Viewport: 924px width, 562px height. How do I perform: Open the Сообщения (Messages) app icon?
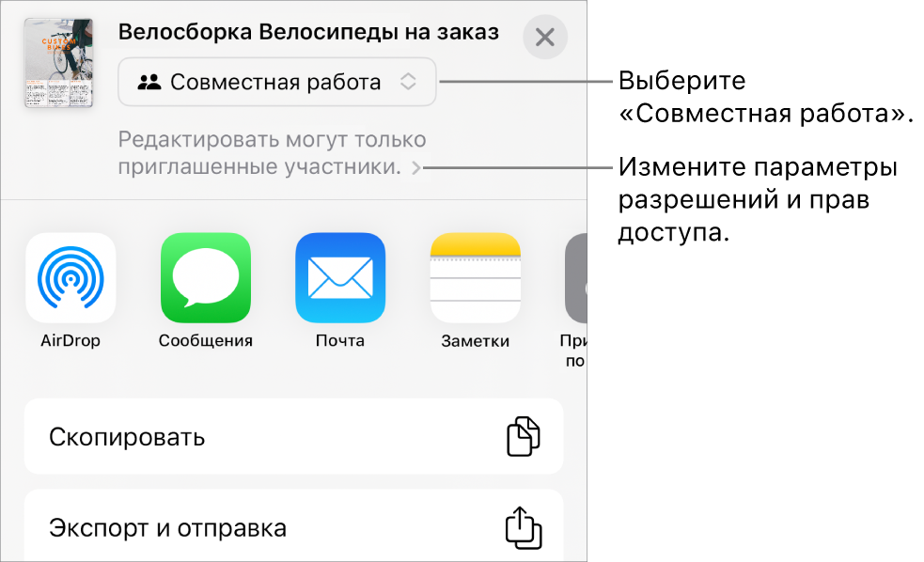coord(206,278)
